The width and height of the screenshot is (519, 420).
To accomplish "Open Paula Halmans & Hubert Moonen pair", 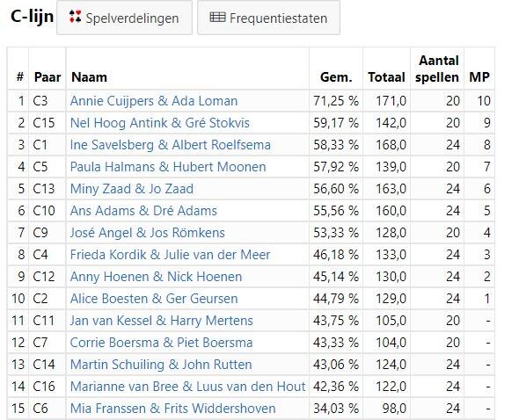I will pyautogui.click(x=168, y=167).
